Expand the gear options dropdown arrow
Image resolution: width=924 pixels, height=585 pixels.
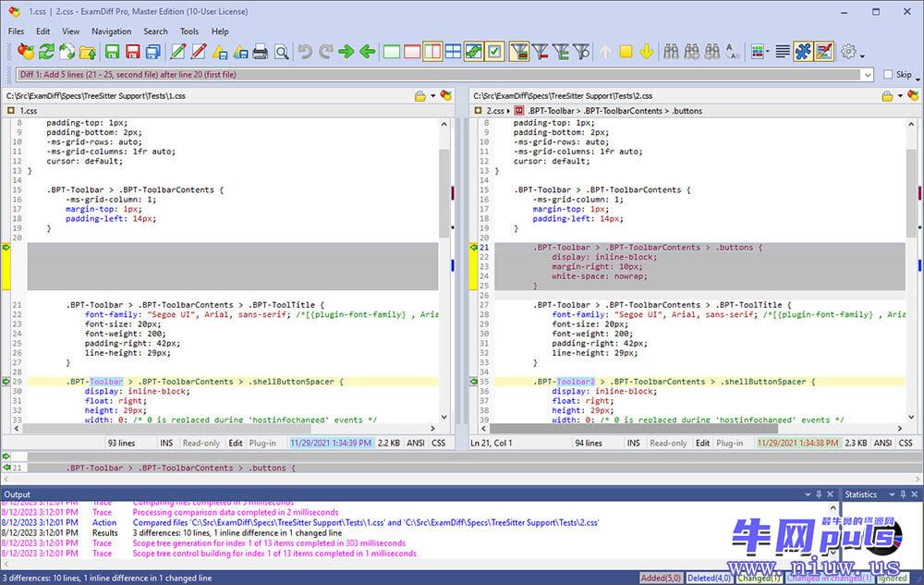tap(862, 55)
